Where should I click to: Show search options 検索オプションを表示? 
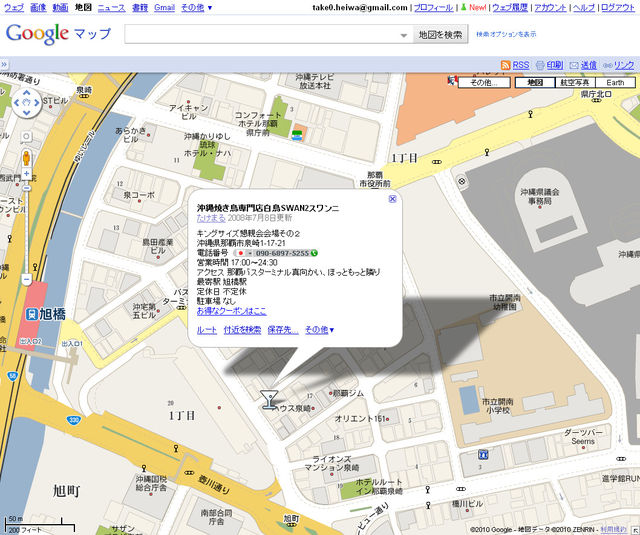[x=506, y=34]
